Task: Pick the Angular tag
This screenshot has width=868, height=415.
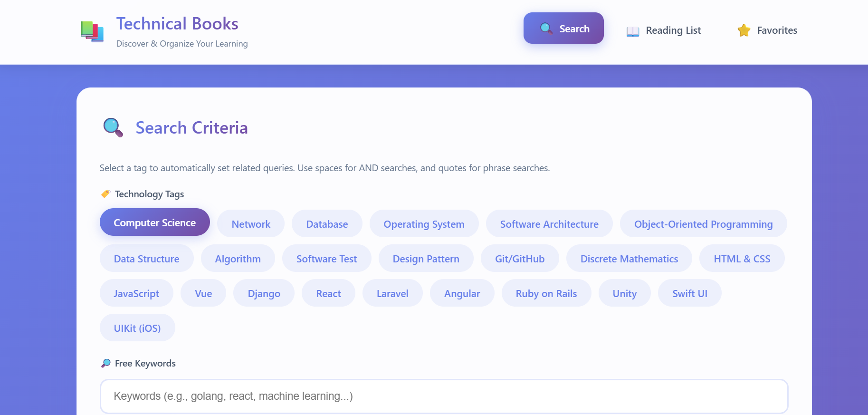Action: [x=462, y=293]
